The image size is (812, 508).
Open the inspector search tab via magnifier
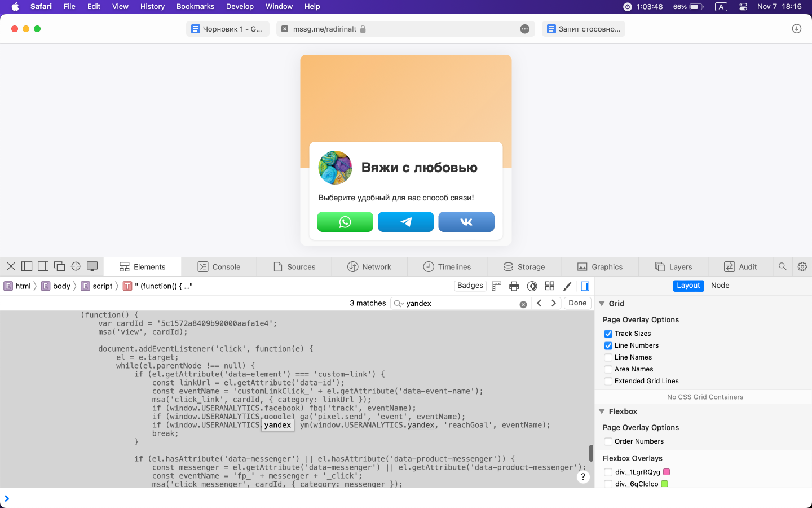pyautogui.click(x=783, y=266)
